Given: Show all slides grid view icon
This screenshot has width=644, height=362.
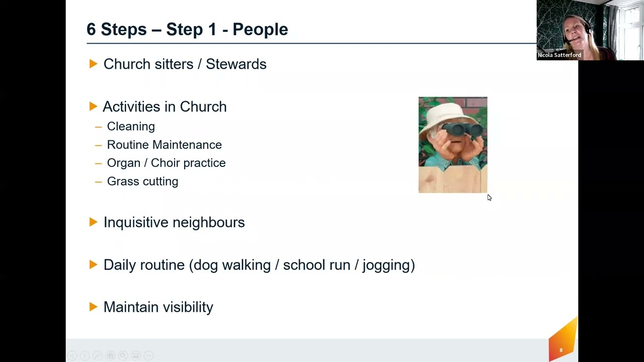Looking at the screenshot, I should (x=110, y=355).
